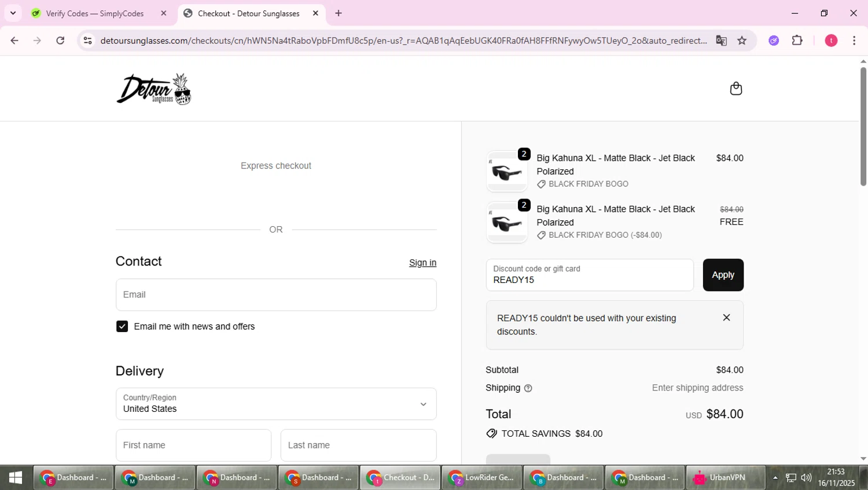This screenshot has width=868, height=490.
Task: Click the Checkout - D... taskbar item
Action: coord(400,478)
